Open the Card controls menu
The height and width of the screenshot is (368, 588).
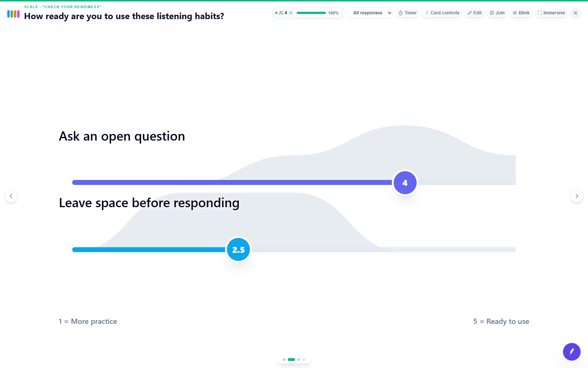pos(442,13)
